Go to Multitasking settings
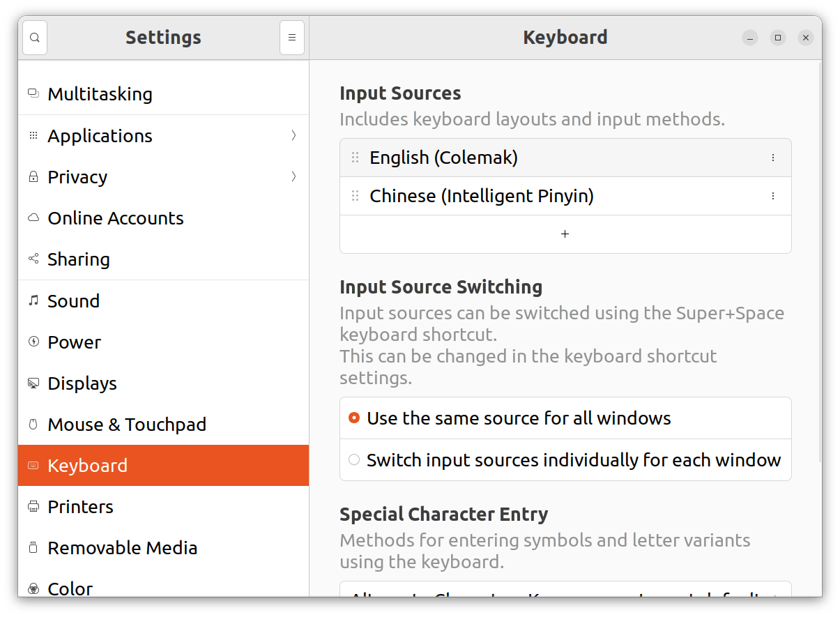The image size is (840, 617). coord(163,94)
